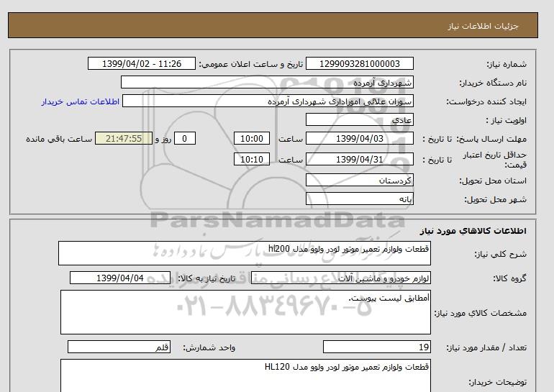Click delivery province field کردستان

pos(359,180)
